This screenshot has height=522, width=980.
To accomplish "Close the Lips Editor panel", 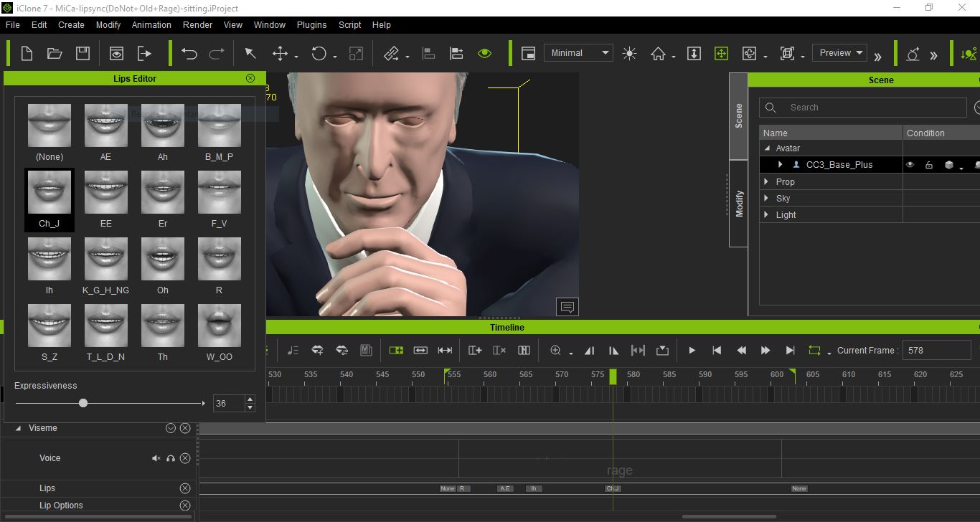I will (x=250, y=78).
